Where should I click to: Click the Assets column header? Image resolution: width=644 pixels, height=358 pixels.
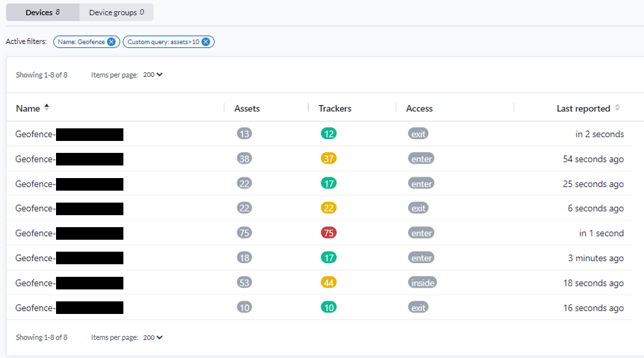247,108
